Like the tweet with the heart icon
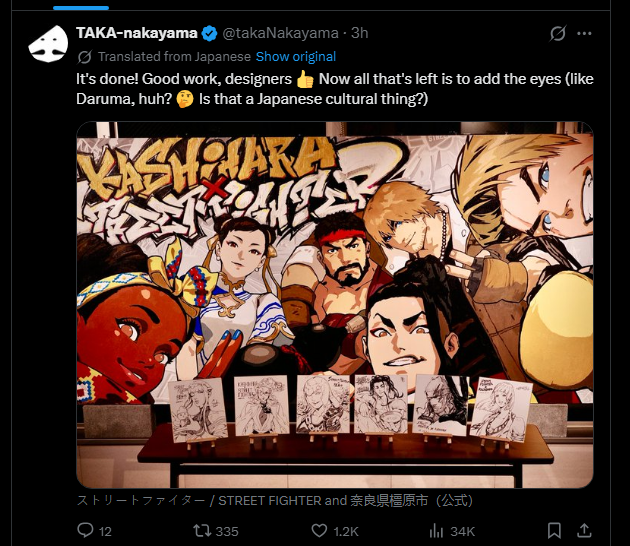Screen dimensions: 630x546 (x=319, y=531)
